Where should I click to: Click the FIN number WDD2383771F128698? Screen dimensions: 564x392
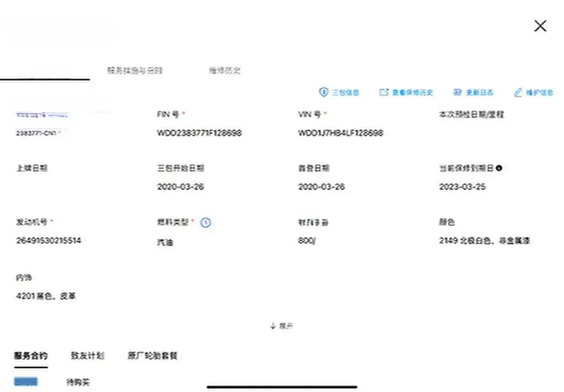(199, 133)
